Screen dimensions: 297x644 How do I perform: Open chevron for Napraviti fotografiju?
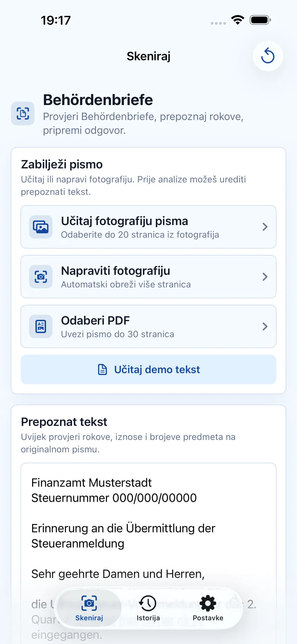coord(265,277)
